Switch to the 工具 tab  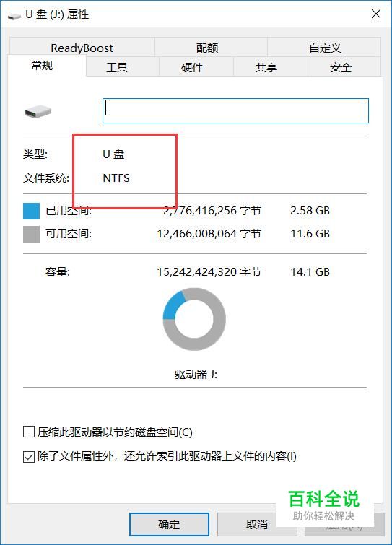pyautogui.click(x=117, y=66)
